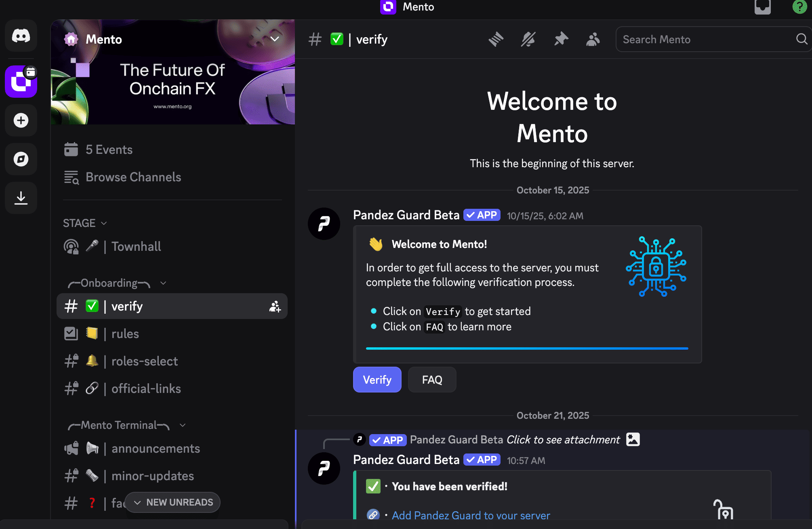The image size is (812, 529).
Task: Open the announcements channel
Action: 155,448
